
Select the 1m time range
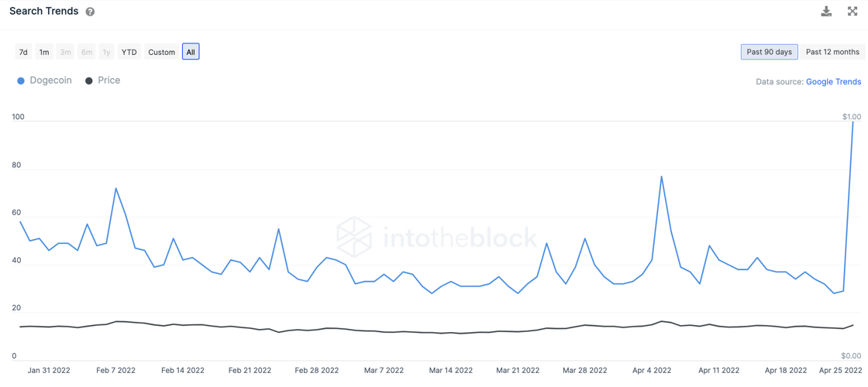(x=44, y=52)
